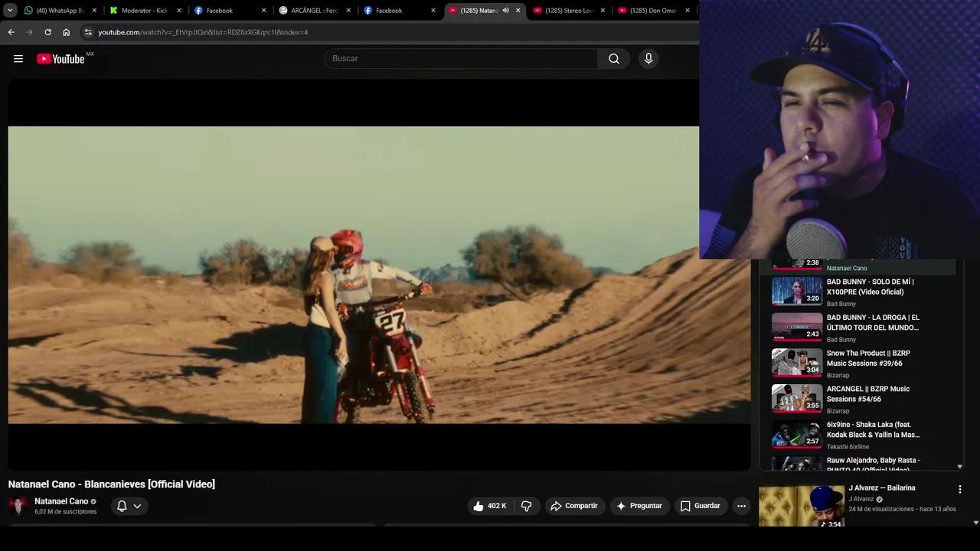Click the Natanael Cano verified badge
This screenshot has width=980, height=551.
pyautogui.click(x=93, y=502)
